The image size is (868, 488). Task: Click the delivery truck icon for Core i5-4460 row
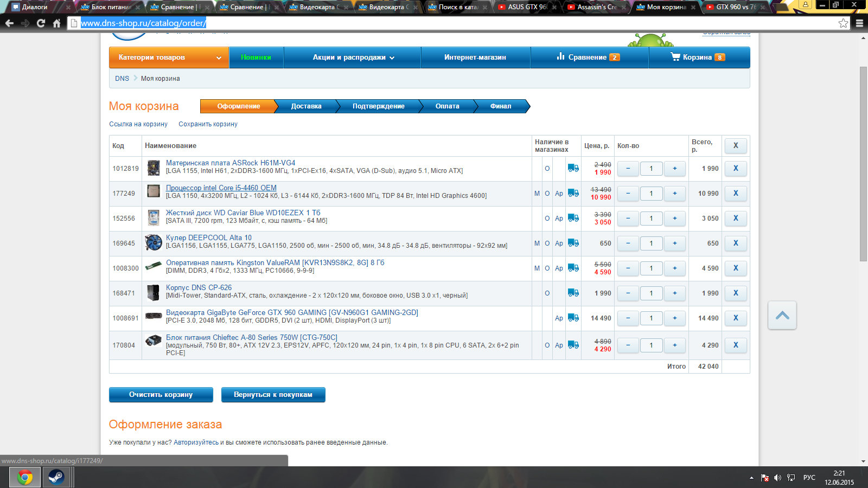point(573,193)
